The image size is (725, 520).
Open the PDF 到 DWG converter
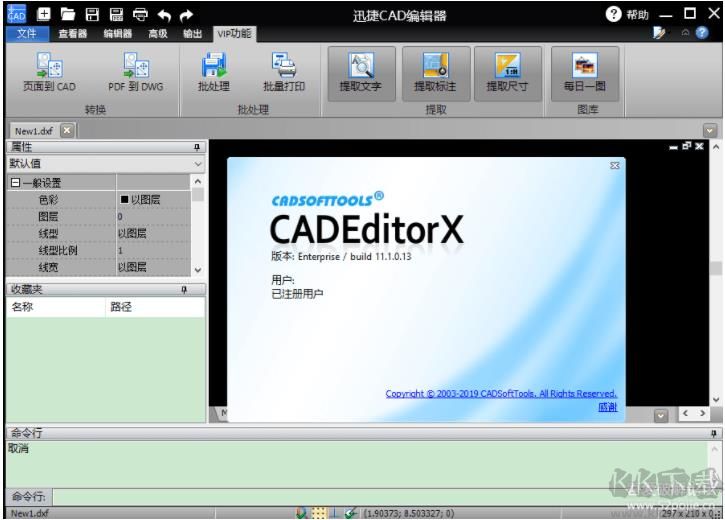[x=135, y=71]
